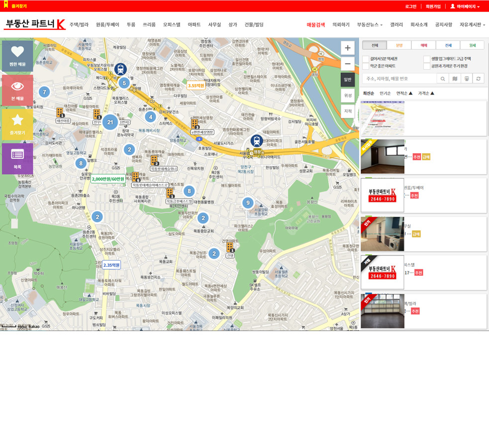Open the 자유게시판 dropdown menu
This screenshot has width=489, height=448.
[472, 24]
